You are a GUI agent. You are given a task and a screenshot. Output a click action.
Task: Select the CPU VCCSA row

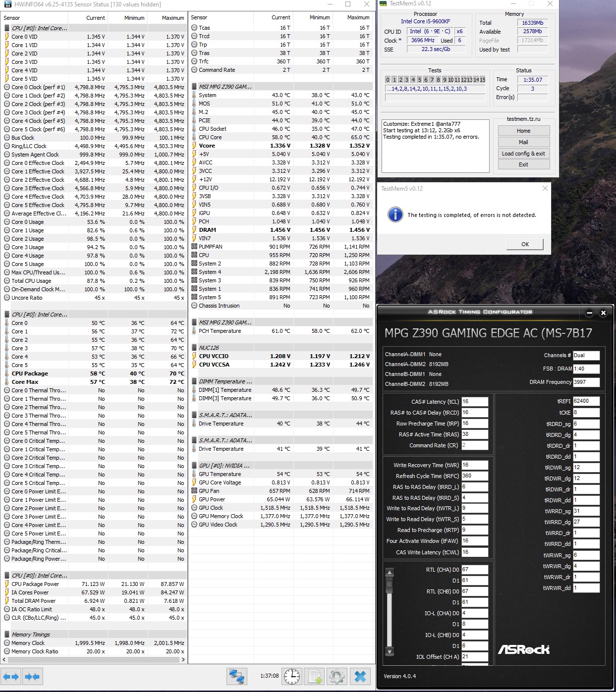click(x=281, y=365)
